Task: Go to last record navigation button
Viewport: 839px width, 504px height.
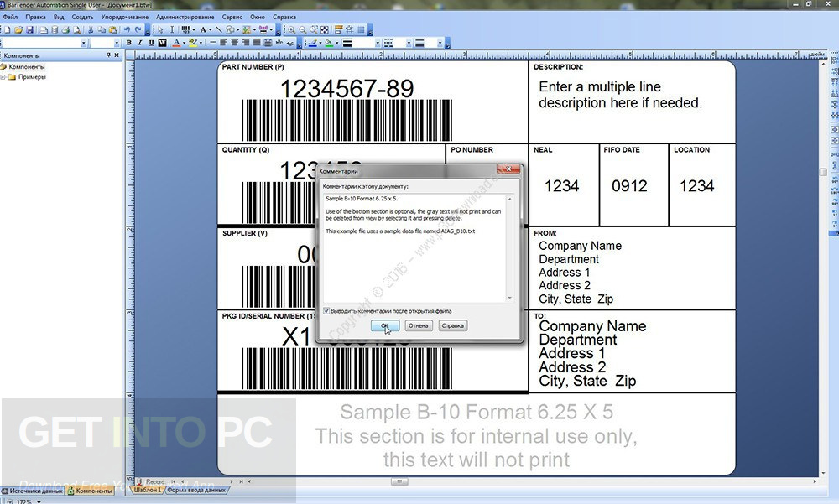Action: [x=242, y=481]
